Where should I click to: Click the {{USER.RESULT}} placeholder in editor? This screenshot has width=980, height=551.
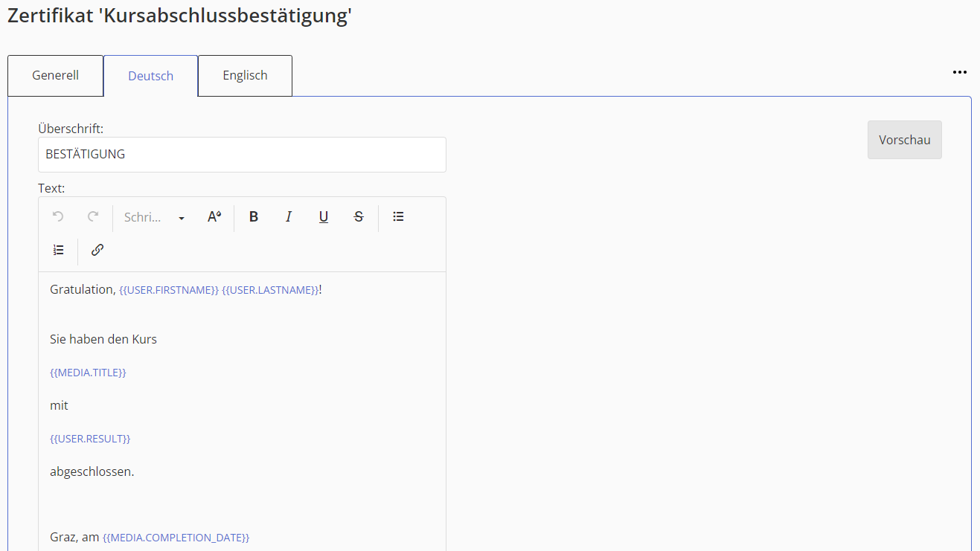point(90,439)
